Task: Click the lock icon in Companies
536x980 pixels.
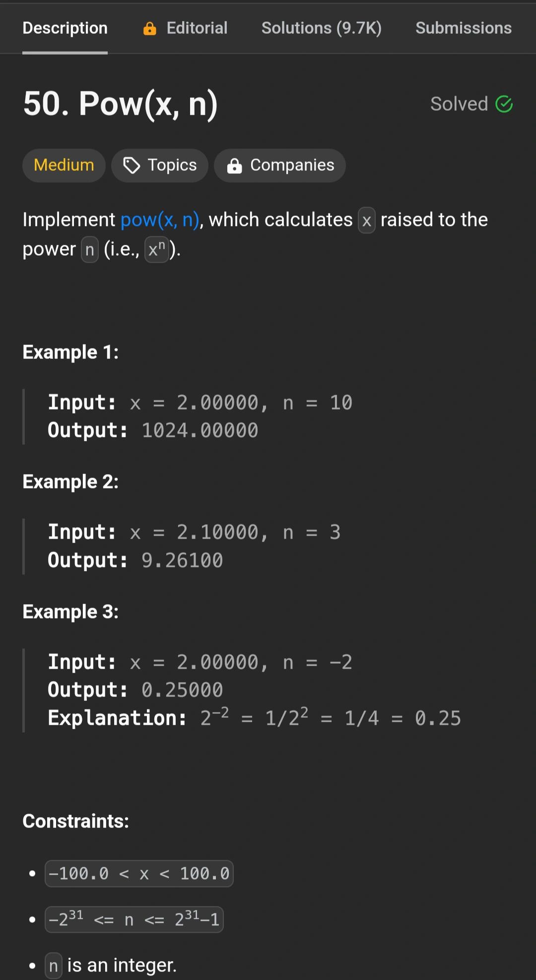Action: 234,165
